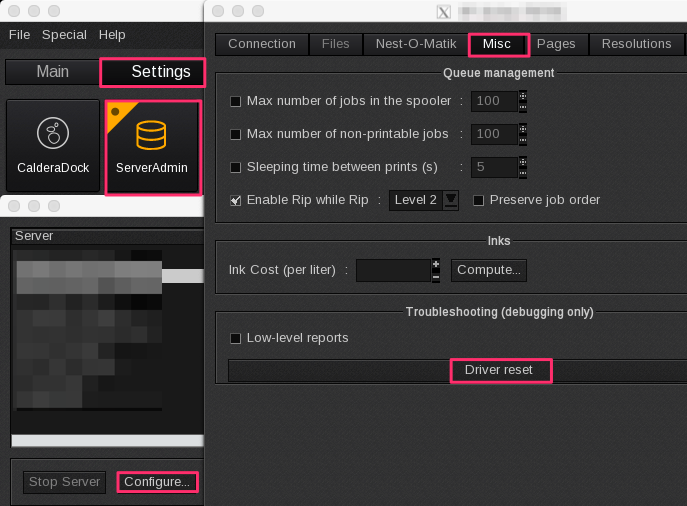Open the ServerAdmin database icon
Viewport: 687px width, 506px height.
[152, 146]
